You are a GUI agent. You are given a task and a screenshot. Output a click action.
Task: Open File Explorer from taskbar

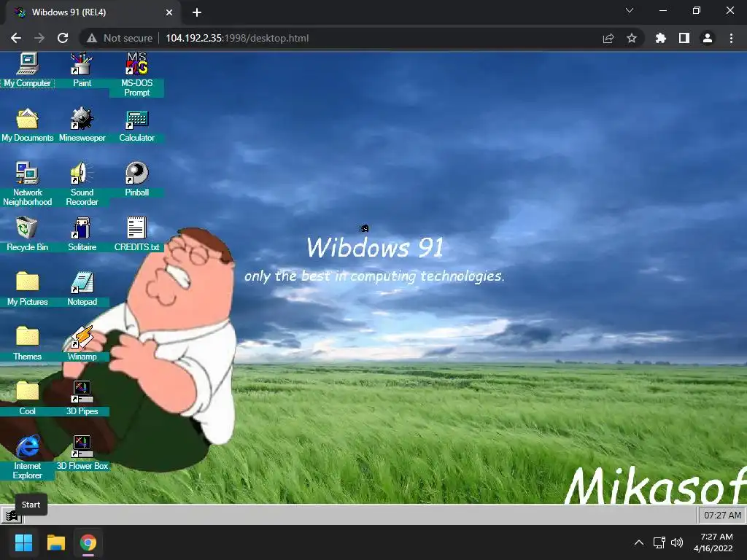coord(55,542)
